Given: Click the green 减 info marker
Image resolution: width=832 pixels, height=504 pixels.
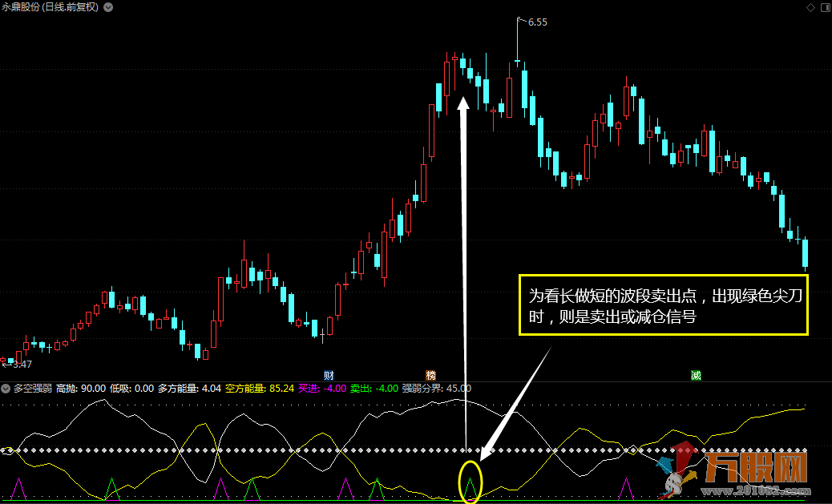Looking at the screenshot, I should point(697,376).
